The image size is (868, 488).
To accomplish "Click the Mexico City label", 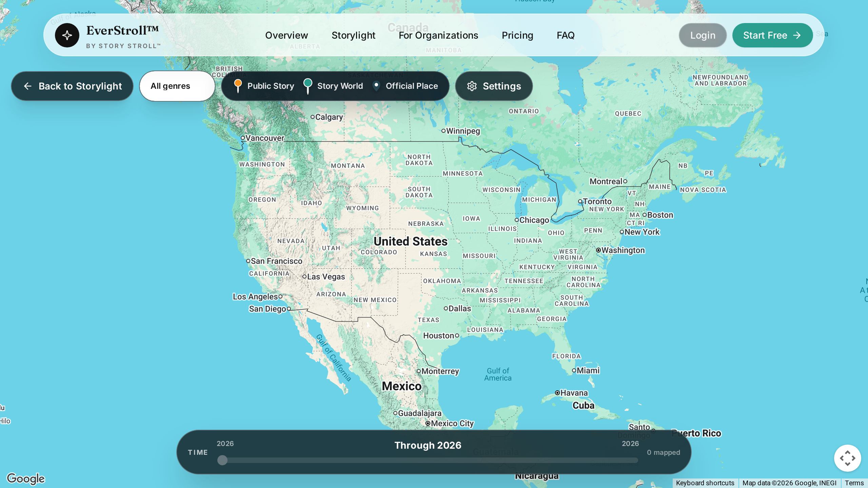I will pyautogui.click(x=452, y=423).
